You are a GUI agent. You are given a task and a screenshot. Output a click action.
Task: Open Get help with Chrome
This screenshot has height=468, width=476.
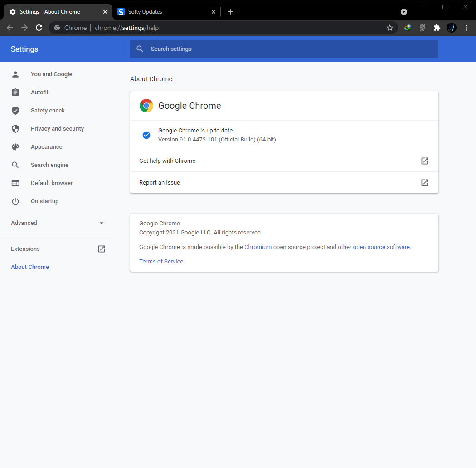tap(284, 161)
